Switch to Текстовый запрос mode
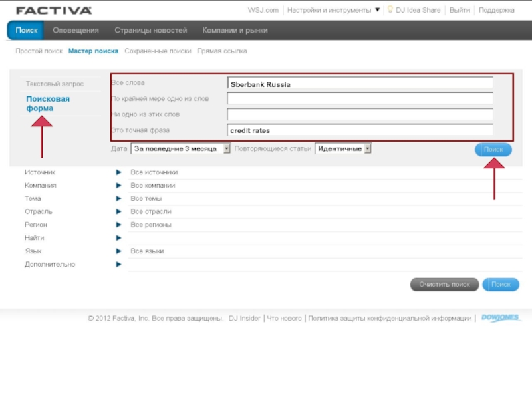 pyautogui.click(x=55, y=84)
